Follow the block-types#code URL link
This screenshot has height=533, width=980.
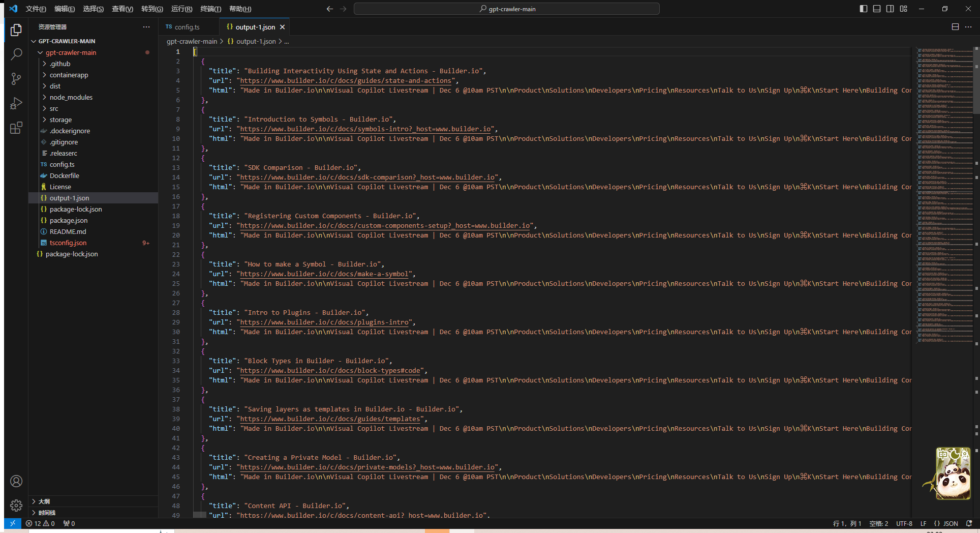[x=330, y=370]
